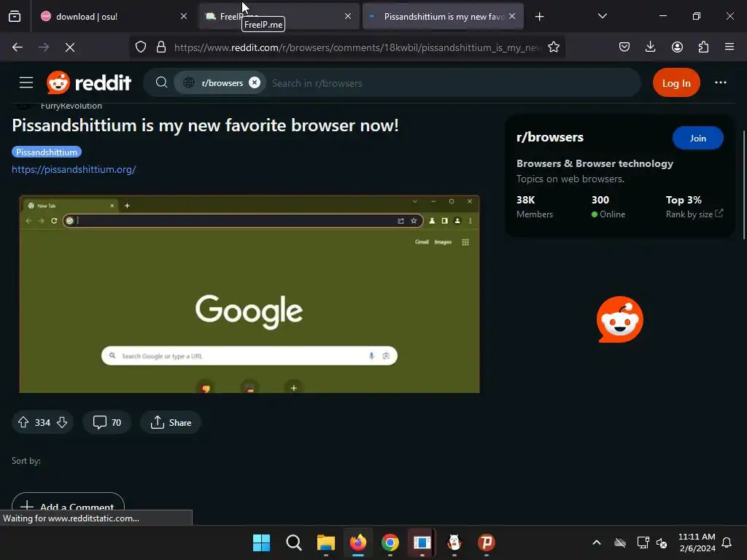This screenshot has width=747, height=560.
Task: Expand the list all tabs chevron
Action: coord(602,16)
